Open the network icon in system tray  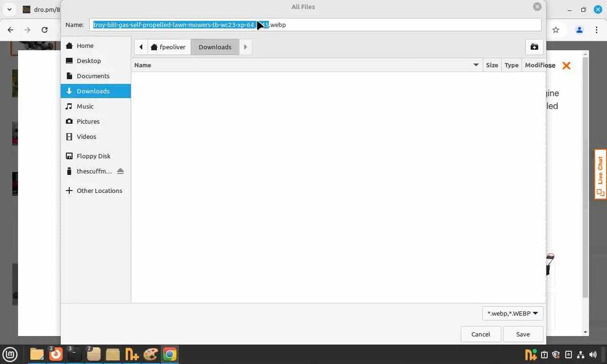pos(580,355)
